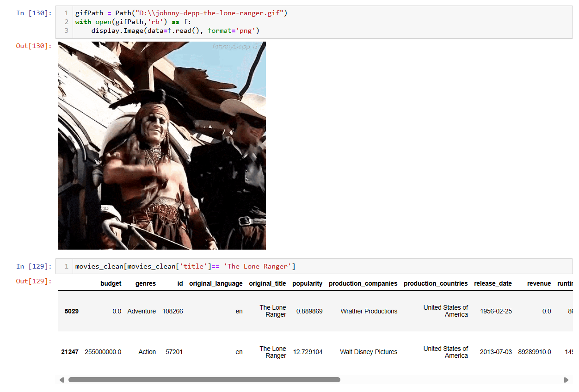Select the Lone Ranger GIF output image
Screen dimensions: 579x392
coord(162,146)
